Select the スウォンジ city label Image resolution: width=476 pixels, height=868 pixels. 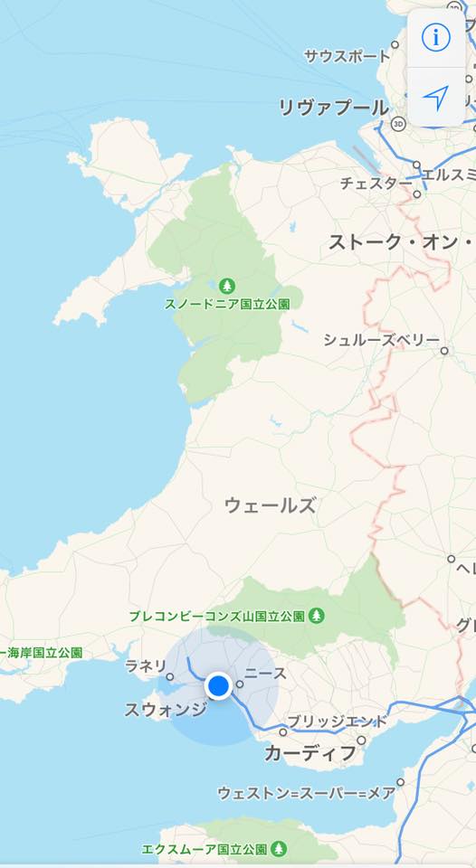click(x=166, y=709)
